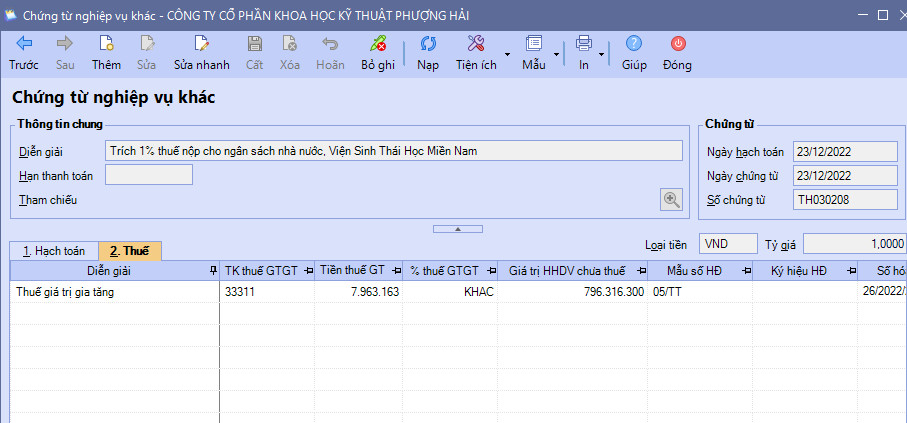Viewport: 907px width, 423px height.
Task: Open the Tiện ích utilities tool
Action: click(x=476, y=53)
